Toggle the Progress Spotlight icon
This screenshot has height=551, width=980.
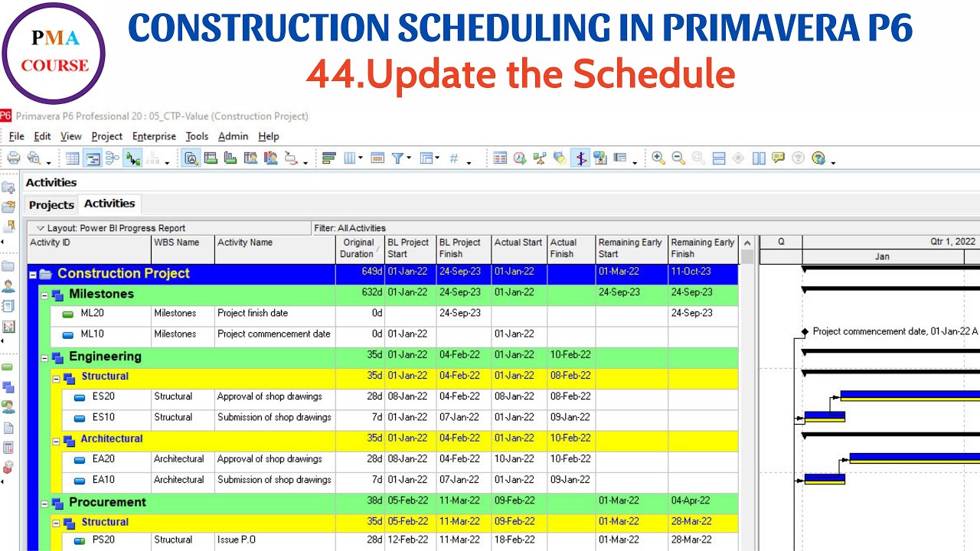point(560,158)
